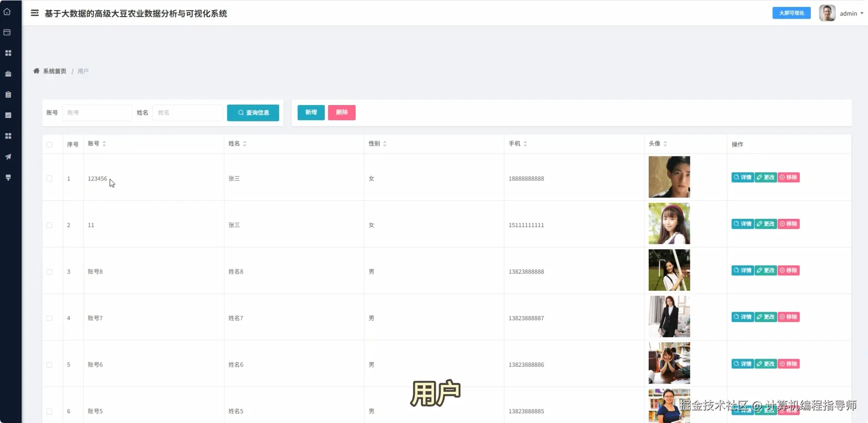Click inside the 账号 search input field
The height and width of the screenshot is (423, 868).
pyautogui.click(x=97, y=112)
